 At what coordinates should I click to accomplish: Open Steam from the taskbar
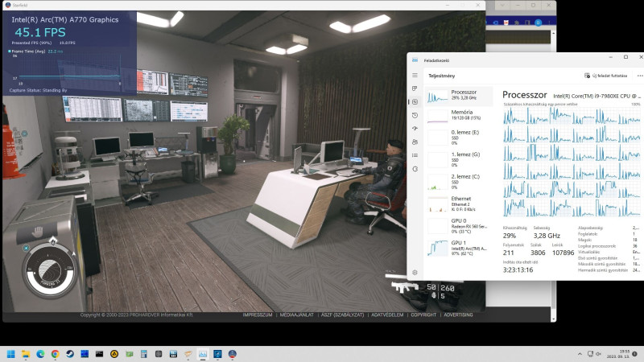click(x=70, y=354)
